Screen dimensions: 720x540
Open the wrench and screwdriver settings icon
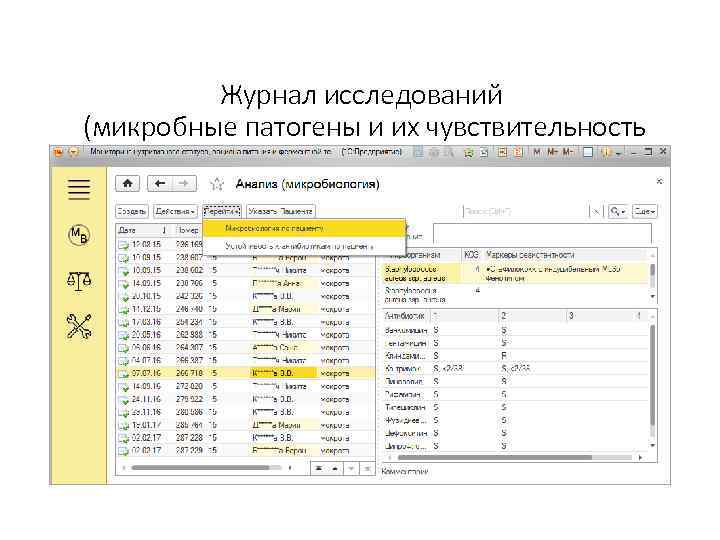pos(79,326)
